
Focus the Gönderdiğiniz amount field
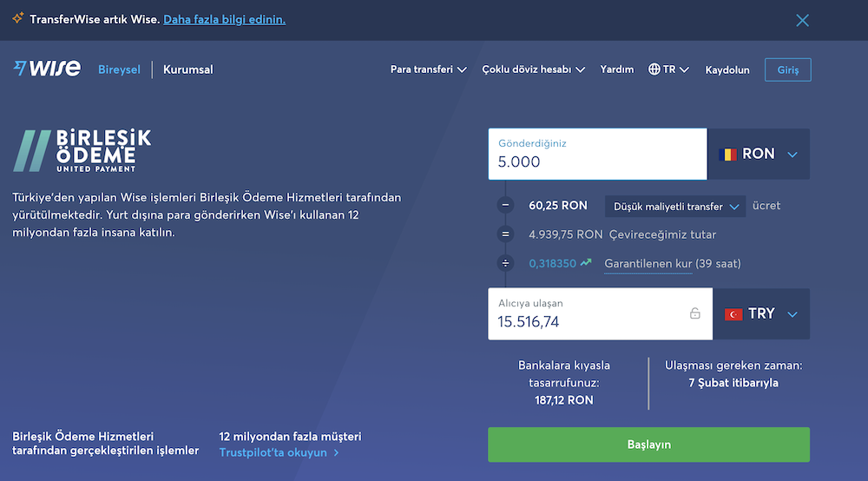[597, 154]
